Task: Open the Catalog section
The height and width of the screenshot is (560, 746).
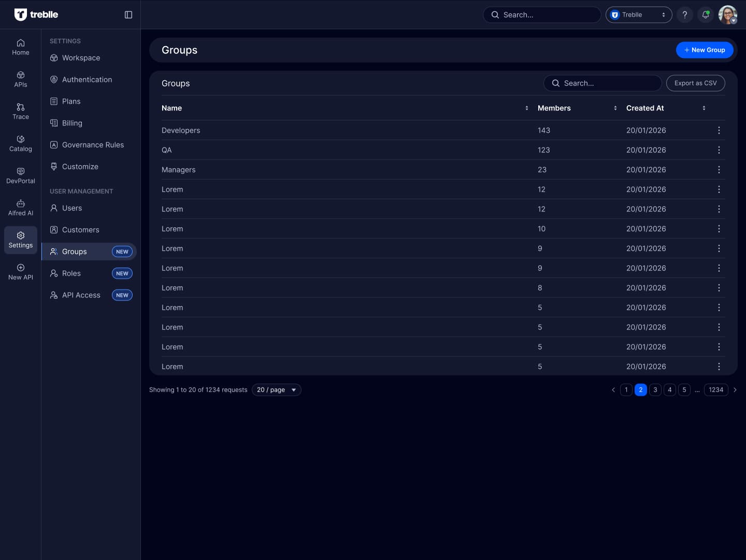Action: click(x=21, y=143)
